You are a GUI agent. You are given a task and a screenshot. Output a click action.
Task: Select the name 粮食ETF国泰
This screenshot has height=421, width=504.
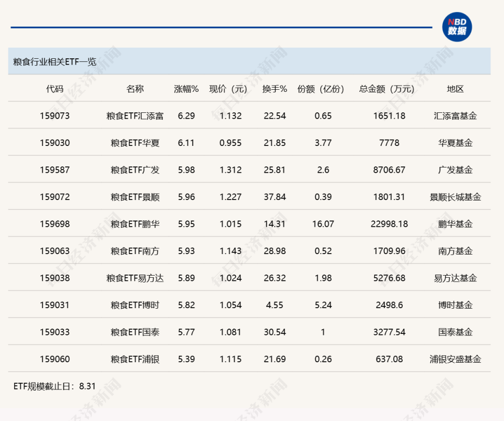point(135,332)
